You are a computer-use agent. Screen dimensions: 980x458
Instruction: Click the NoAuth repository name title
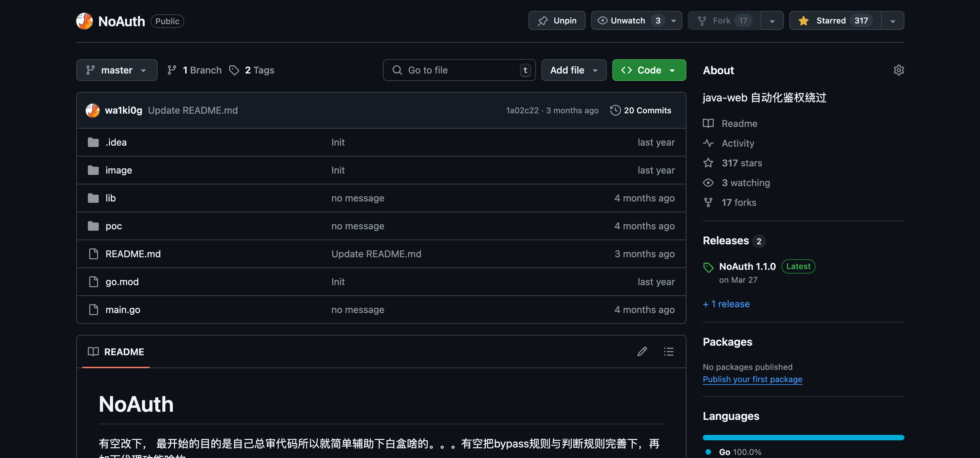[x=122, y=21]
